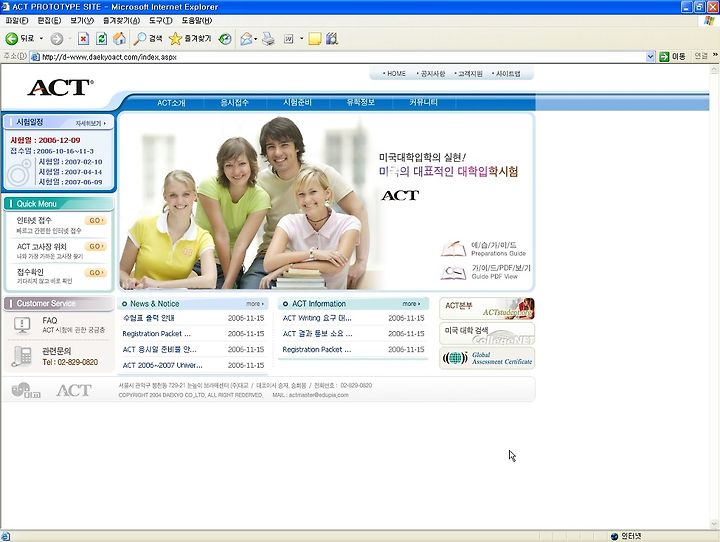The width and height of the screenshot is (720, 542).
Task: Select the 시험준비 navigation tab
Action: tap(298, 102)
